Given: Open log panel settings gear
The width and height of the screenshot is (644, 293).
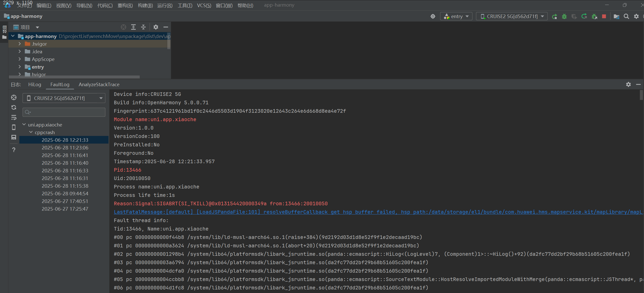Looking at the screenshot, I should (628, 84).
